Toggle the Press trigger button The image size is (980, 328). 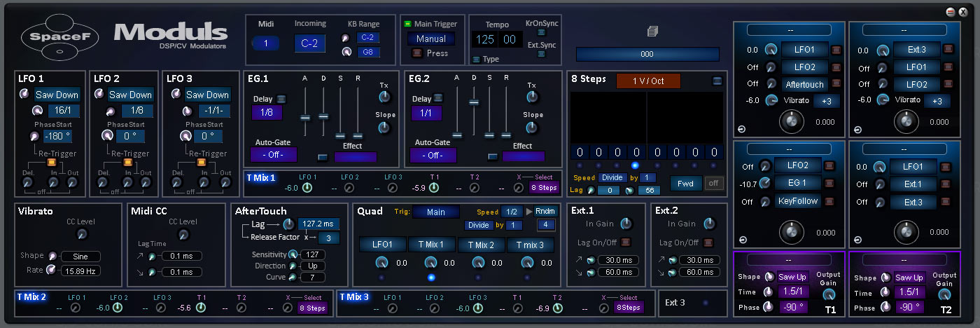pyautogui.click(x=417, y=53)
